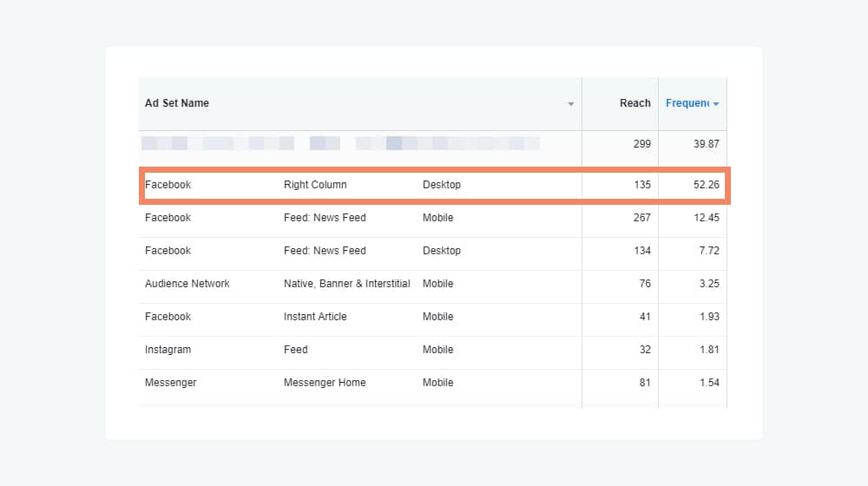Select the frequency value 12.45
868x486 pixels.
[x=707, y=218]
